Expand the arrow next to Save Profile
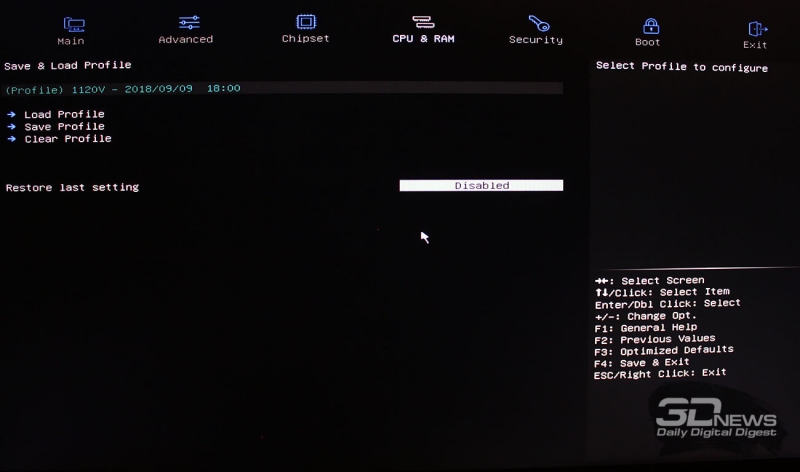The image size is (800, 472). click(x=11, y=127)
